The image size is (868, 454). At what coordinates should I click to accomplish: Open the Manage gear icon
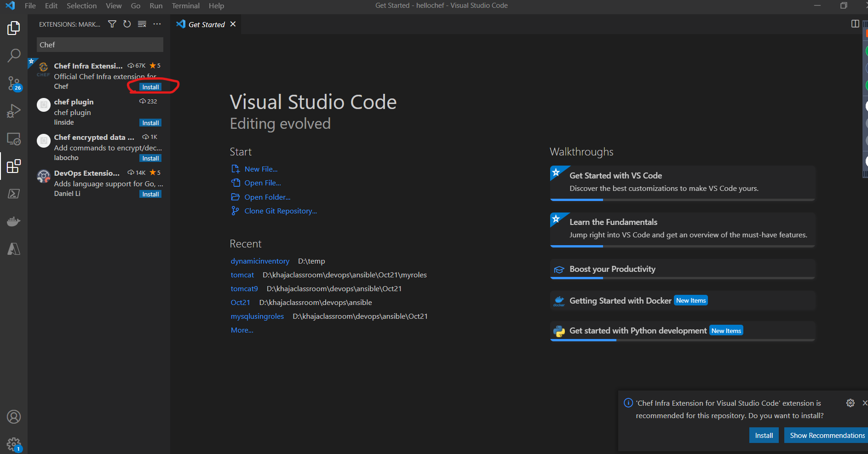click(x=14, y=444)
